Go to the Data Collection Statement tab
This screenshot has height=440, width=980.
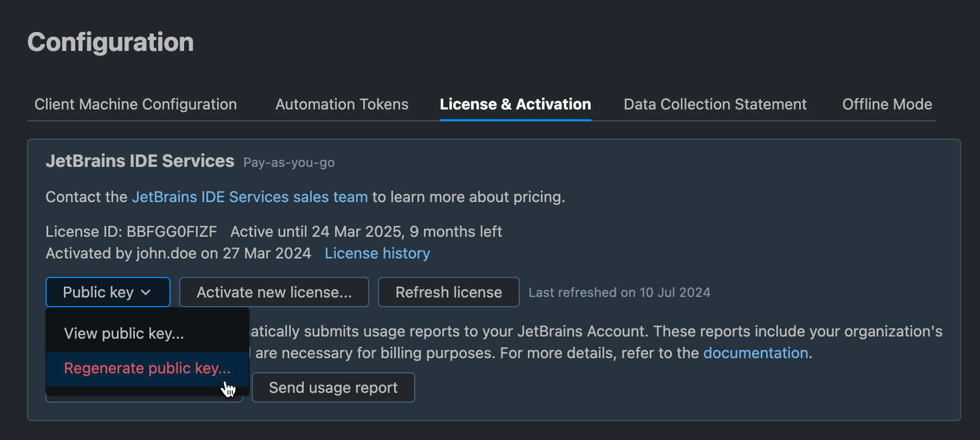[715, 104]
